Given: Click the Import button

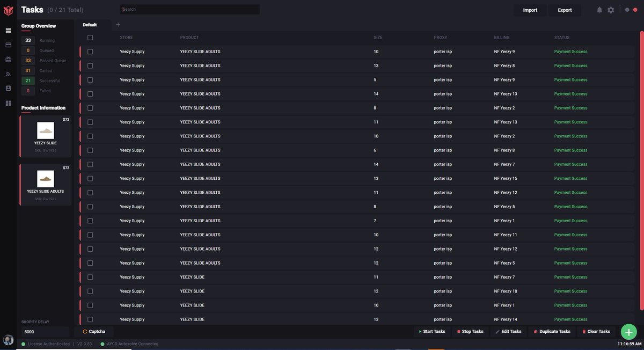Looking at the screenshot, I should coord(530,10).
